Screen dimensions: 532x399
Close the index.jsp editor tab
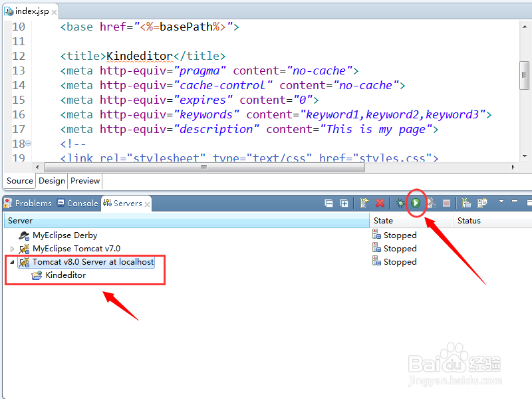point(55,12)
